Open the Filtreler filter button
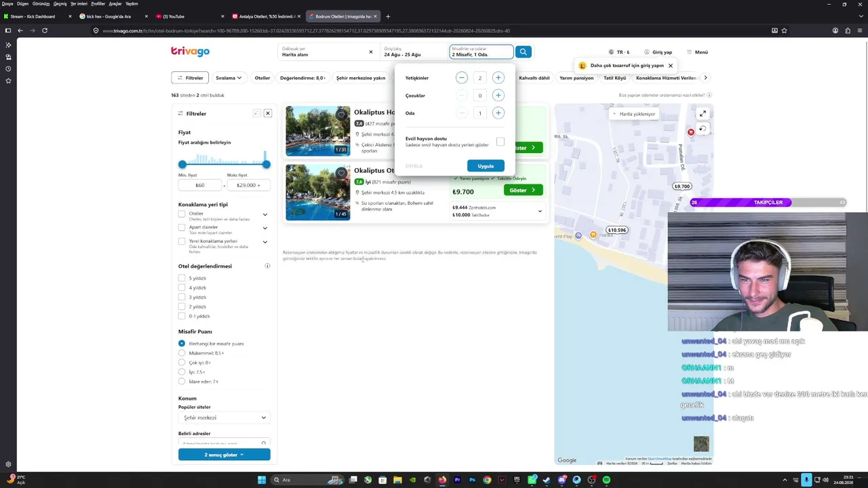 (190, 78)
